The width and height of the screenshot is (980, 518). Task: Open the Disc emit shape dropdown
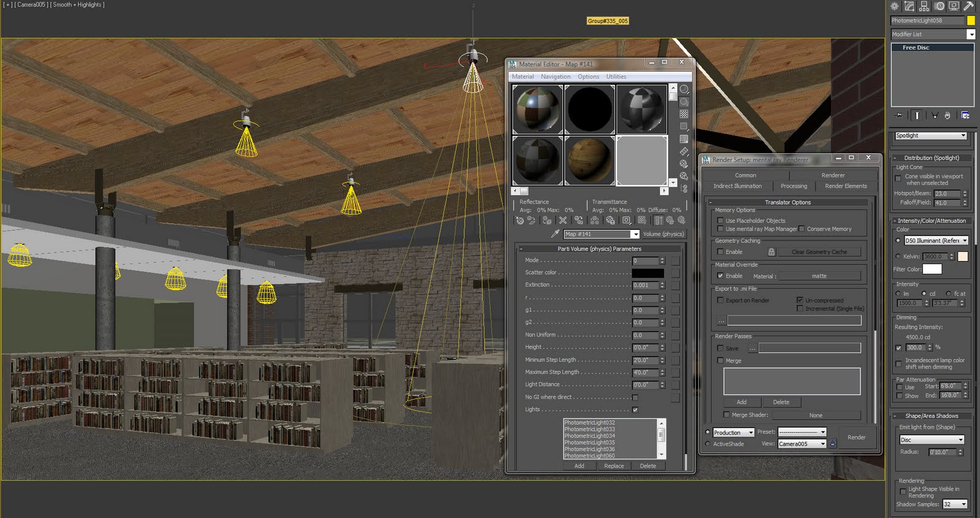point(932,440)
